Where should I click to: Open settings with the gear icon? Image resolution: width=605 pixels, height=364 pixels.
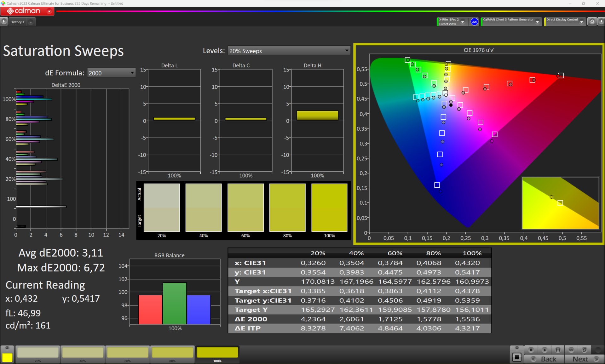pos(592,21)
